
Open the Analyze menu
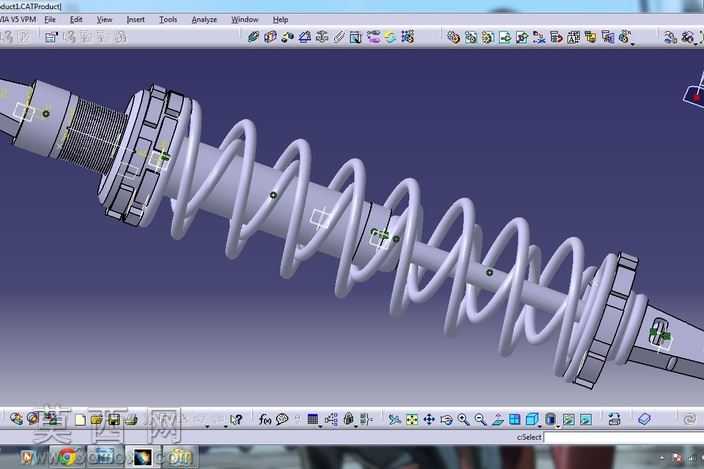coord(204,20)
